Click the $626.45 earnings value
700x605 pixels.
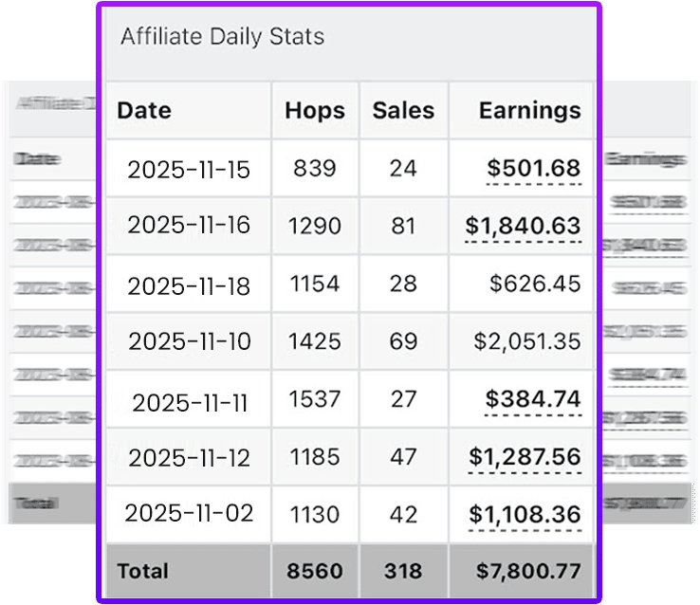pos(534,284)
